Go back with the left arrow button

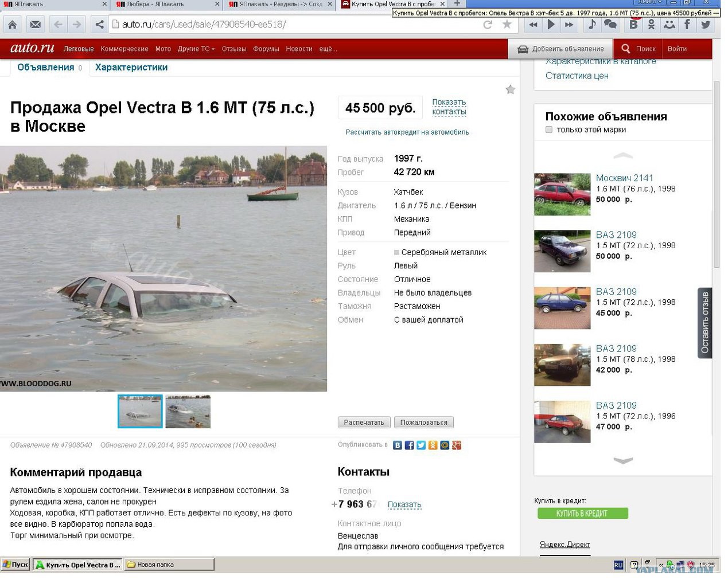(x=58, y=25)
